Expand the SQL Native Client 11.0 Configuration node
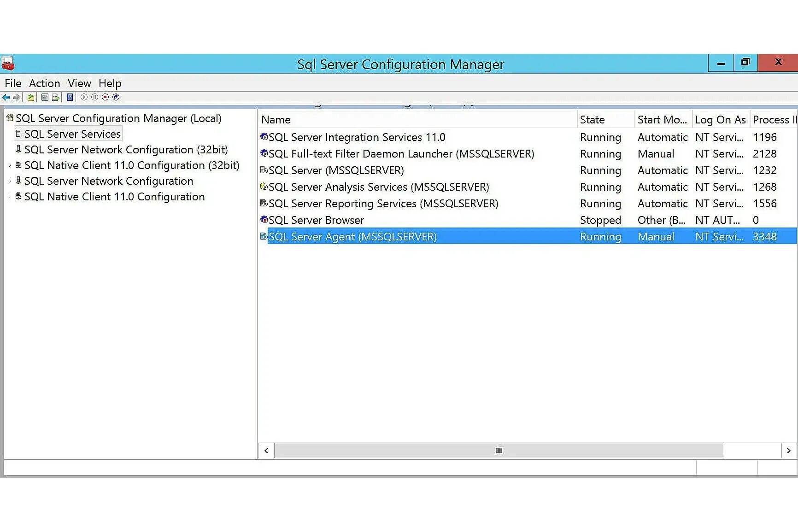 tap(10, 196)
